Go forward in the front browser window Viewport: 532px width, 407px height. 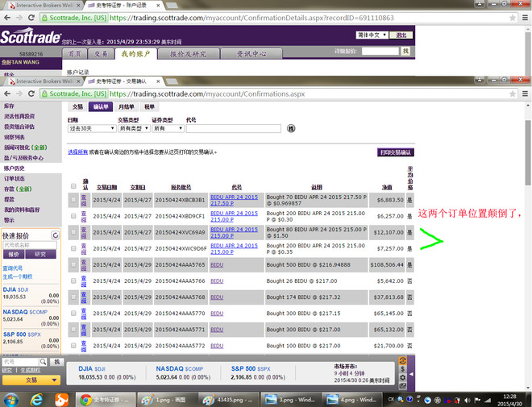(19, 93)
